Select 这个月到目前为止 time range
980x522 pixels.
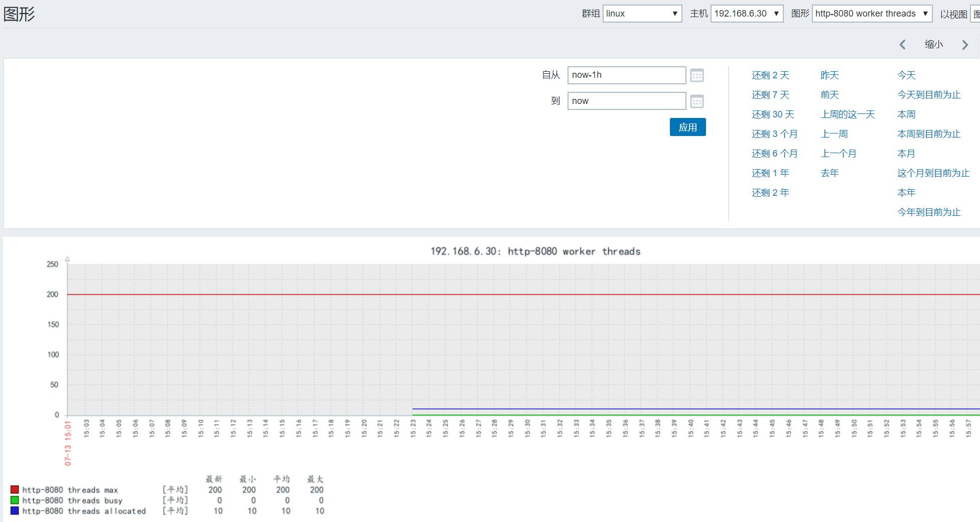pos(933,173)
